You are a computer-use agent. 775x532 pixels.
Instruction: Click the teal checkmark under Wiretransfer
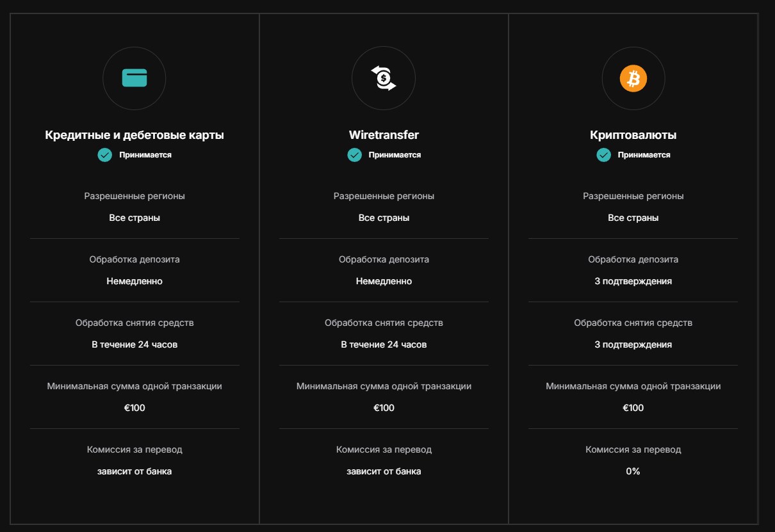[x=354, y=155]
